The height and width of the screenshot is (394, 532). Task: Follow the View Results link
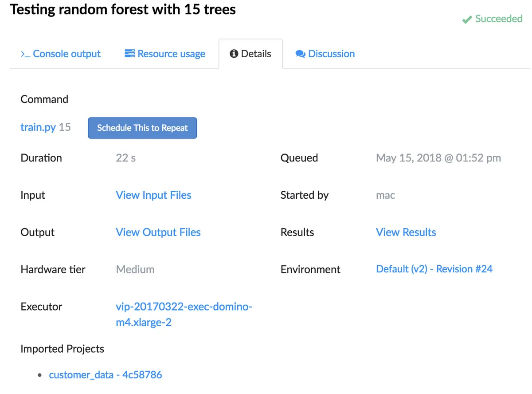(x=406, y=232)
